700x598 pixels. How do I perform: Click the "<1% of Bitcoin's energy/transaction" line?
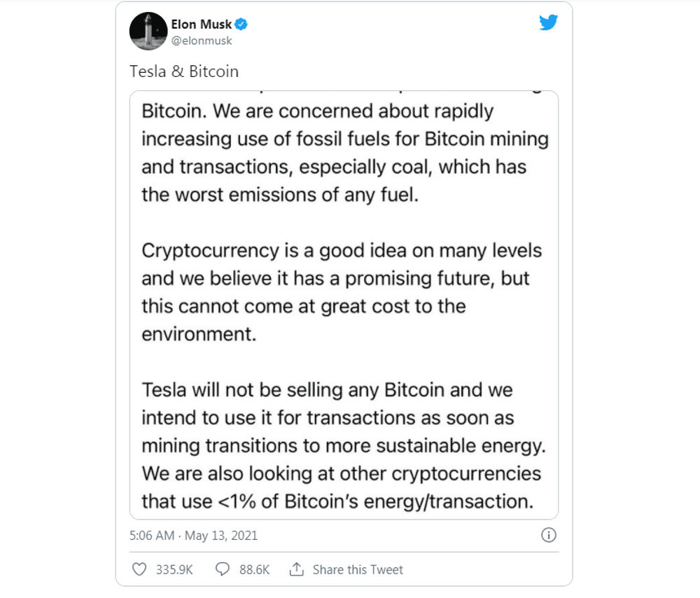point(334,501)
